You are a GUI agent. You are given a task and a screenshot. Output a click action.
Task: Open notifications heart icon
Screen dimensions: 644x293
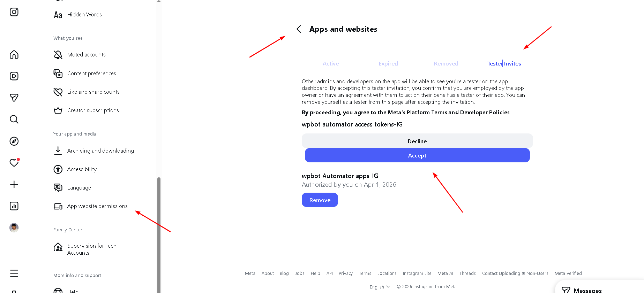click(14, 163)
